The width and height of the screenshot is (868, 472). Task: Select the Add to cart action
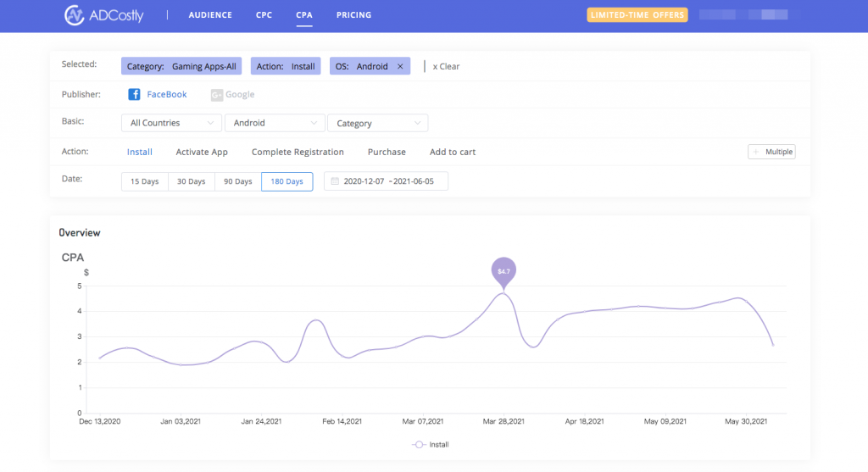click(x=453, y=152)
